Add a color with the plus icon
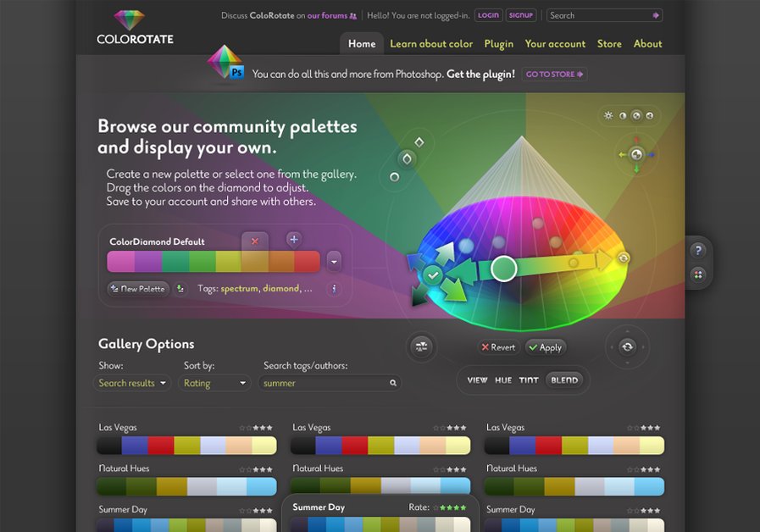This screenshot has width=760, height=532. (x=294, y=240)
